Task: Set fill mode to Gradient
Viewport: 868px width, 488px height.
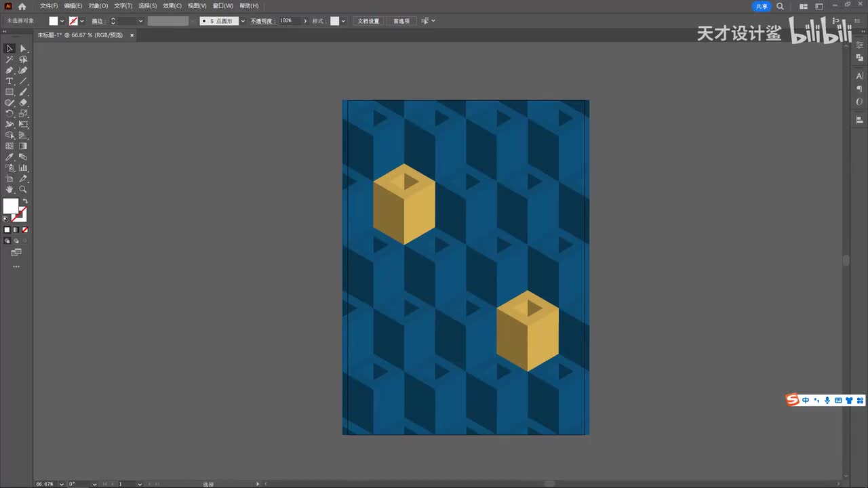Action: (x=16, y=230)
